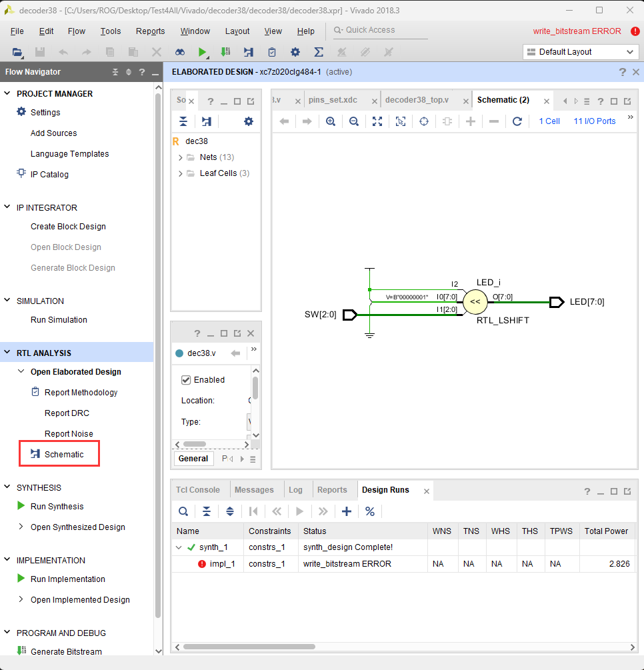
Task: Open Default Layout dropdown
Action: (x=581, y=52)
